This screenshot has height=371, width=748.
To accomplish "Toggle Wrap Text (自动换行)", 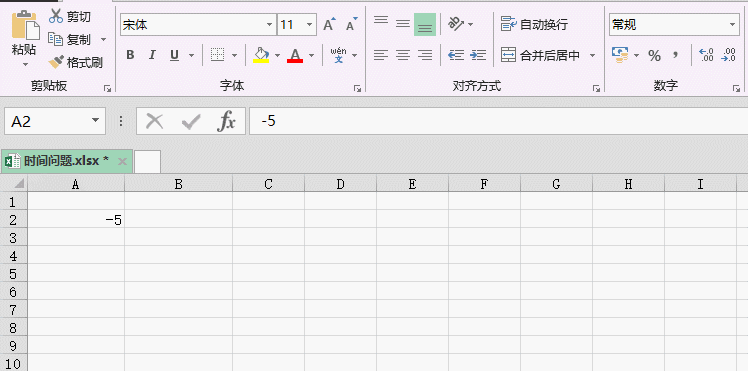I will (x=534, y=24).
